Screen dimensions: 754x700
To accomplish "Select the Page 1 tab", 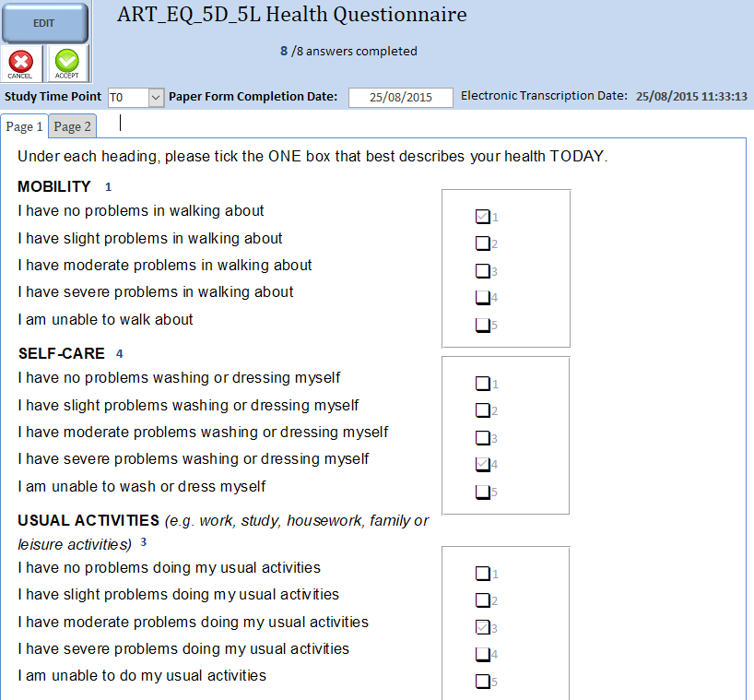I will (24, 126).
